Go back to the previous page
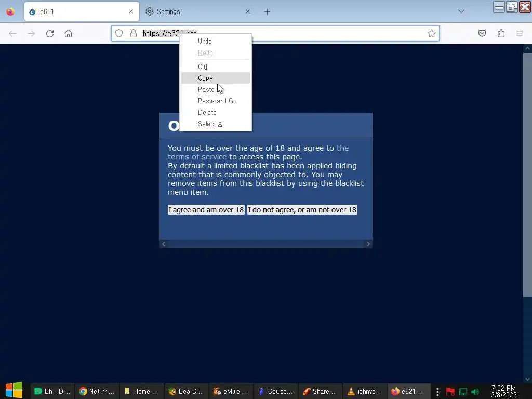The width and height of the screenshot is (532, 399). [12, 34]
